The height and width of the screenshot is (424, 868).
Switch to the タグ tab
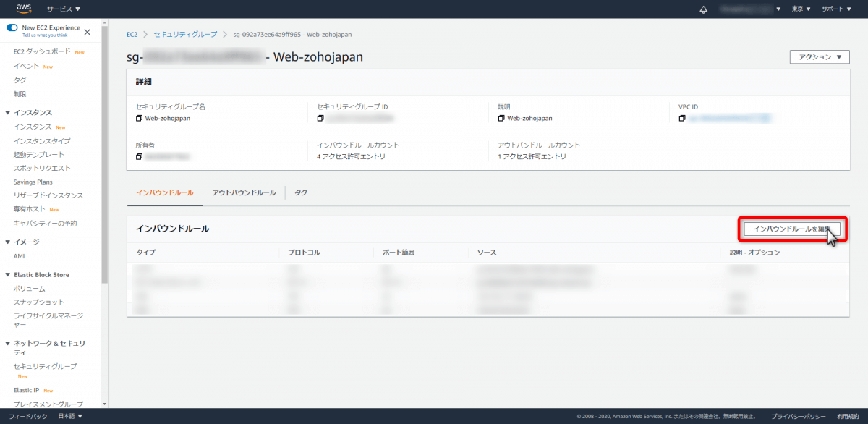[x=301, y=193]
